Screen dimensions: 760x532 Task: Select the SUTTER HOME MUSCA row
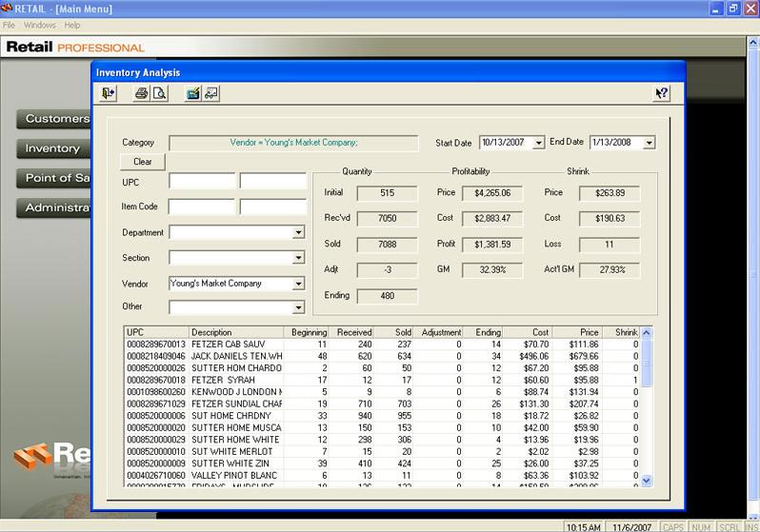pyautogui.click(x=383, y=428)
